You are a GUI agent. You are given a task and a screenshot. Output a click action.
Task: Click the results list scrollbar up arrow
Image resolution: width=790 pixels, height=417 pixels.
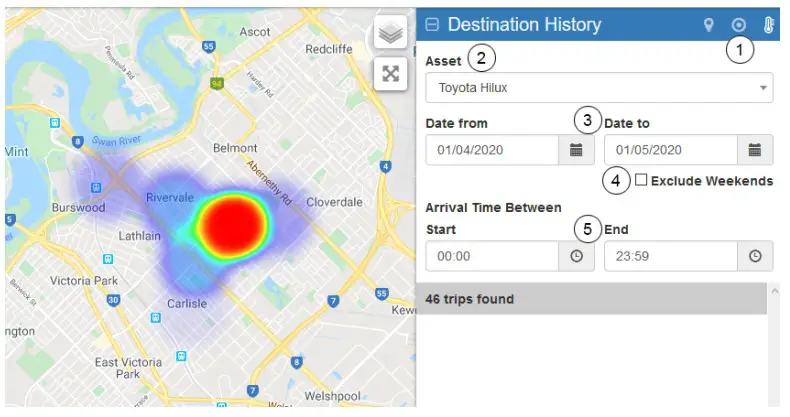click(x=777, y=290)
